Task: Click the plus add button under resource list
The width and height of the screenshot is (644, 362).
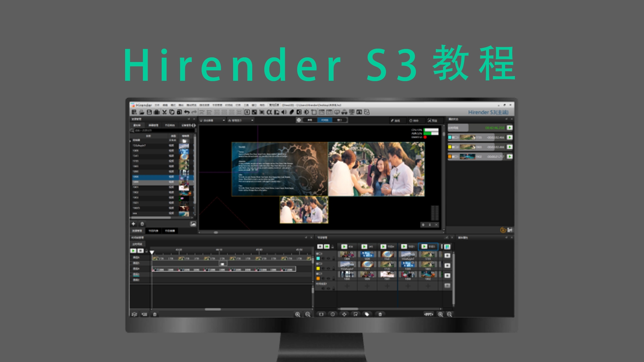Action: tap(133, 224)
